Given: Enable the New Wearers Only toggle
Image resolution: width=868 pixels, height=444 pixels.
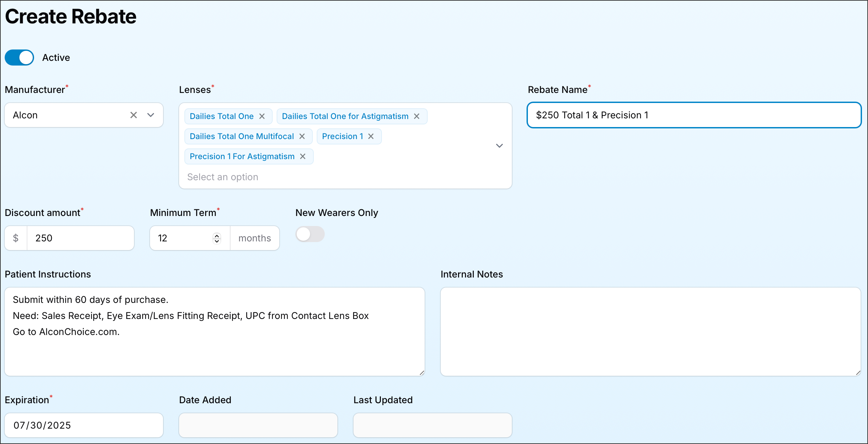Looking at the screenshot, I should click(x=310, y=234).
